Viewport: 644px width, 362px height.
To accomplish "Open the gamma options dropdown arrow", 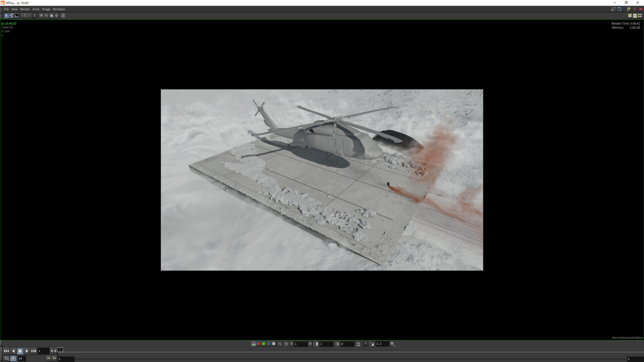I will (365, 344).
